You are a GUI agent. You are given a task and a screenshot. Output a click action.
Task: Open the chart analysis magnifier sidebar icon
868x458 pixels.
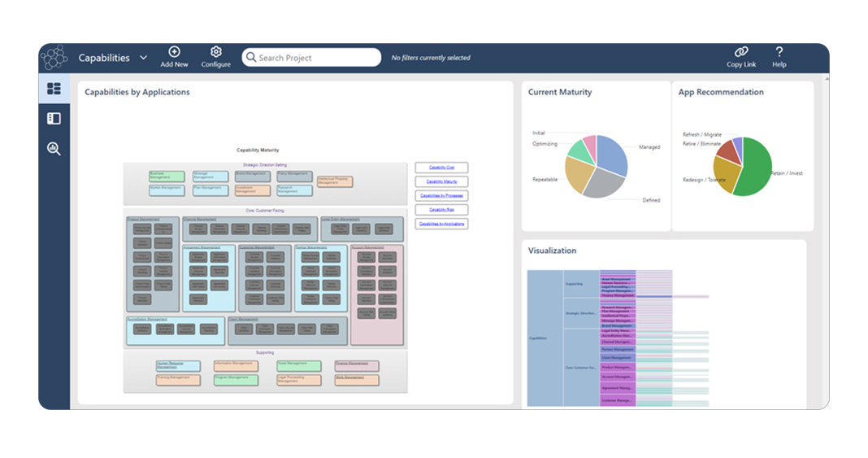54,149
